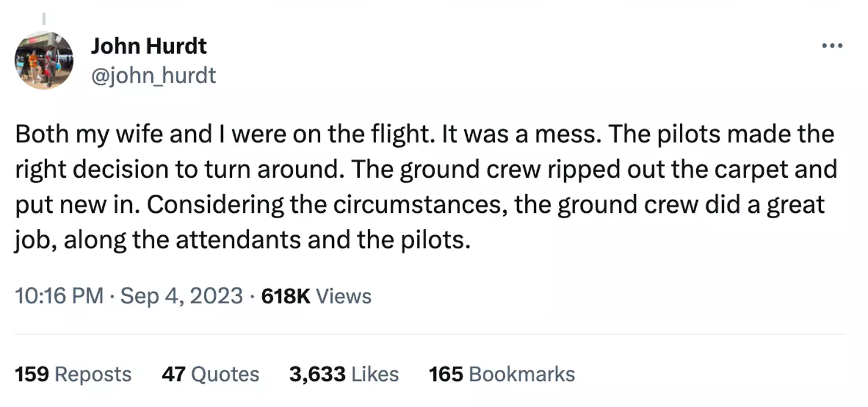
Task: Click the username area below John Hurdt
Action: pyautogui.click(x=154, y=75)
